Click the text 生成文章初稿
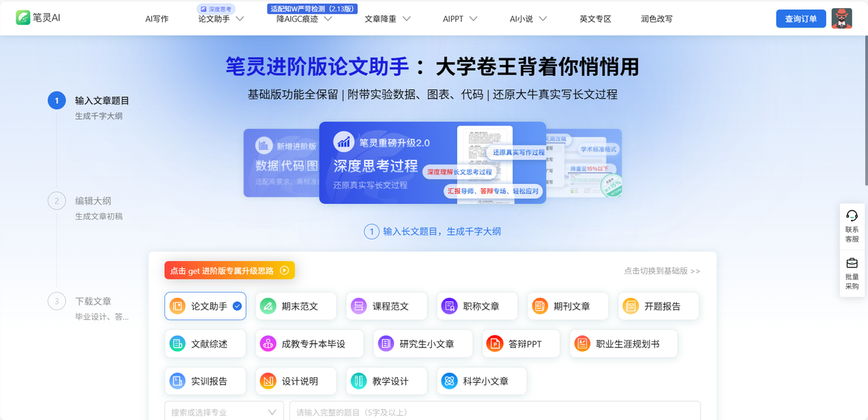The image size is (868, 420). click(98, 216)
